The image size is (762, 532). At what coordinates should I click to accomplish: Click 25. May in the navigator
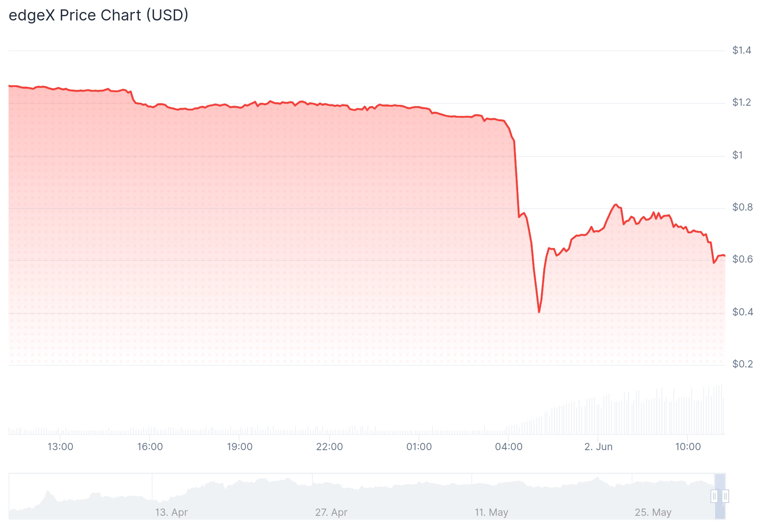(x=653, y=512)
